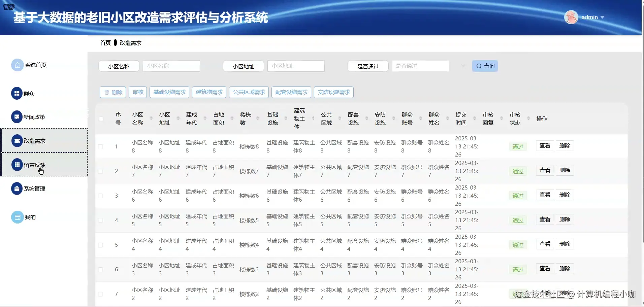Viewport: 644px width, 307px height.
Task: Click the 配套设施需求 button
Action: [x=291, y=92]
